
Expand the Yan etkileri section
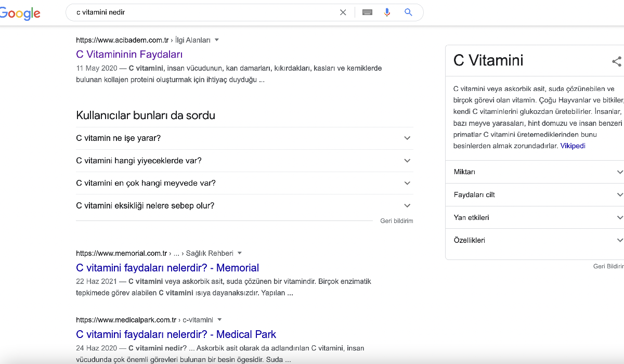[619, 218]
